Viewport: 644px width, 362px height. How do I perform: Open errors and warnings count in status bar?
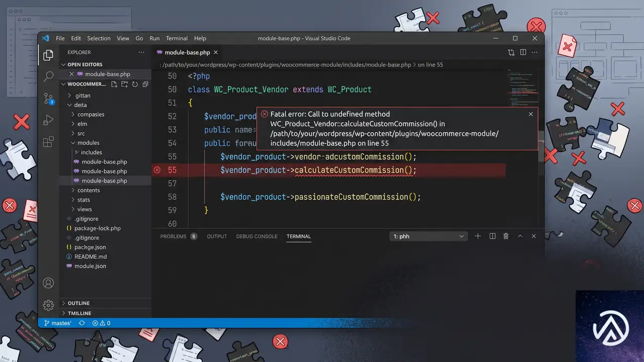tap(101, 323)
